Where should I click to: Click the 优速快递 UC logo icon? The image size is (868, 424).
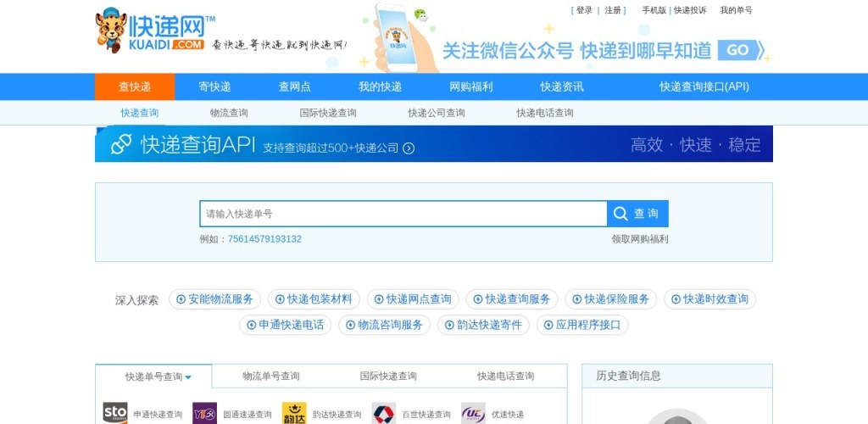473,413
